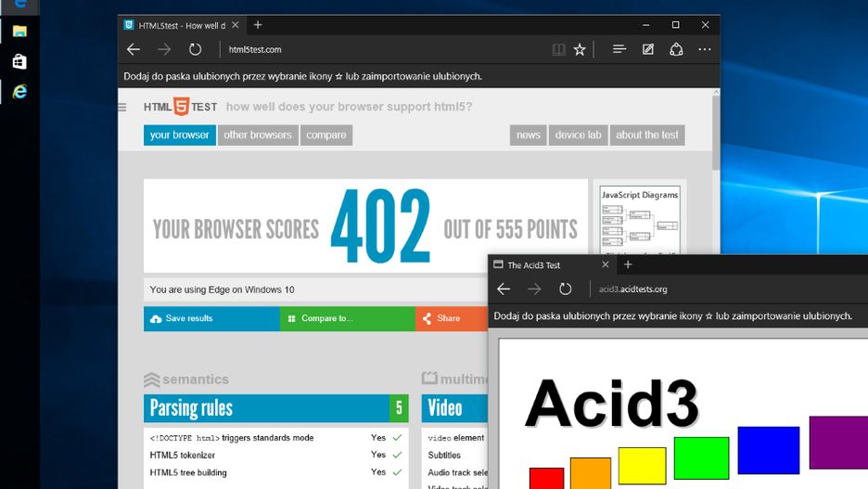Open 'about the test' page

[647, 135]
